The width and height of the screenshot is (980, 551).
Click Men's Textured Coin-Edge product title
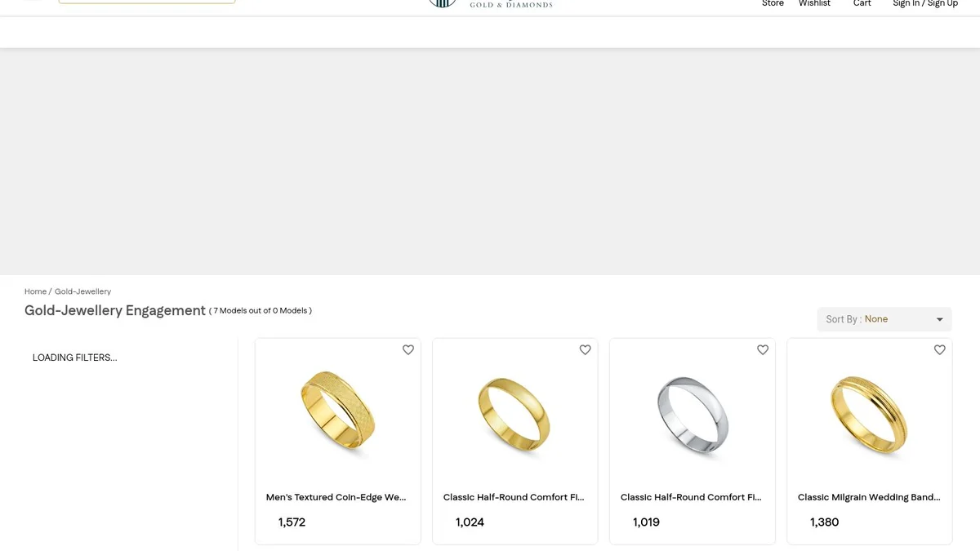click(336, 497)
